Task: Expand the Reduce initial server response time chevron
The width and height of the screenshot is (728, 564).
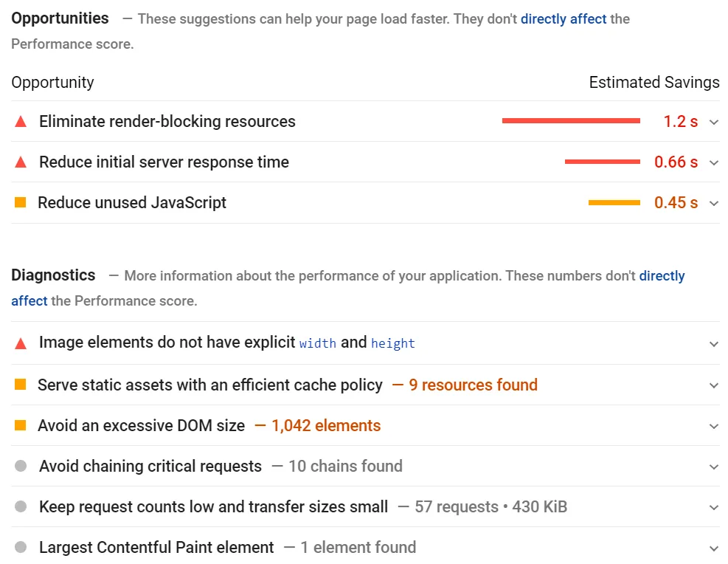Action: pos(713,163)
